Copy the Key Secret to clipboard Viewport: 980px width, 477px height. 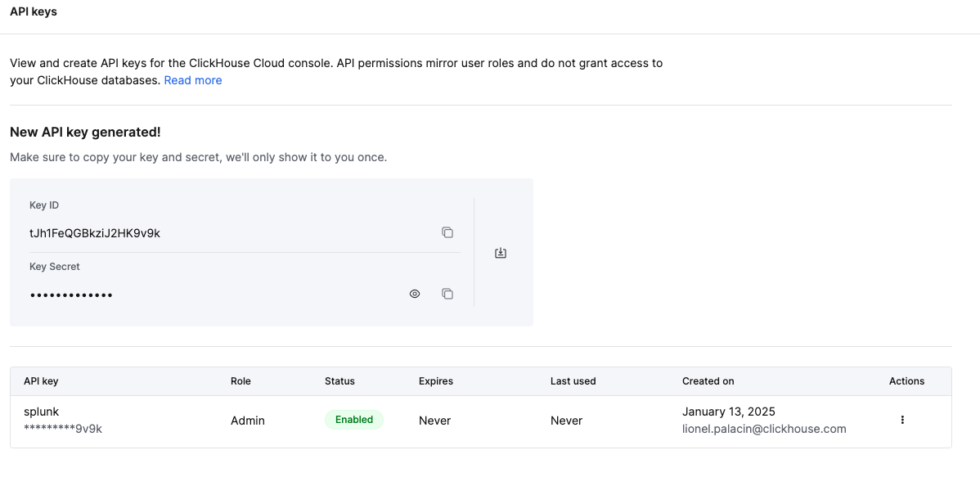click(447, 293)
